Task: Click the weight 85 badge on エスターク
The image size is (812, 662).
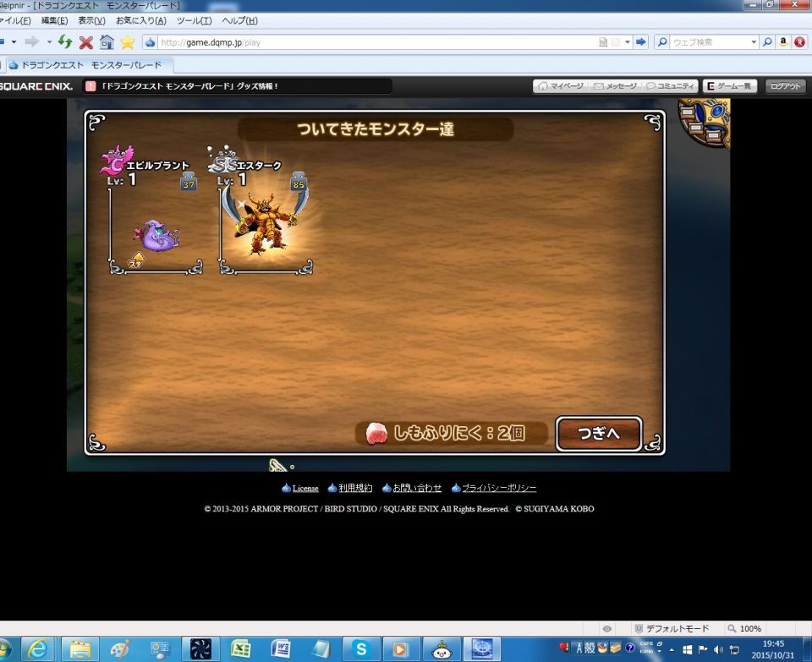Action: (299, 182)
